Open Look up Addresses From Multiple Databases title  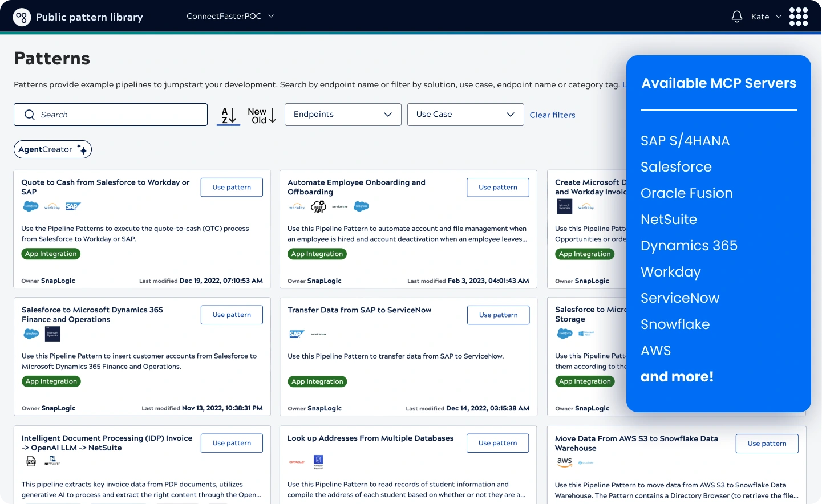(371, 438)
